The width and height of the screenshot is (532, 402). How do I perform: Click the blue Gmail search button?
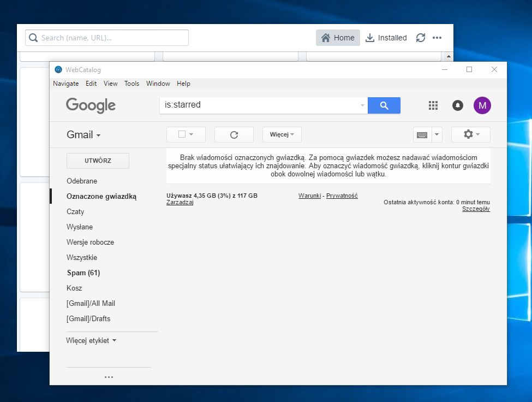[384, 105]
